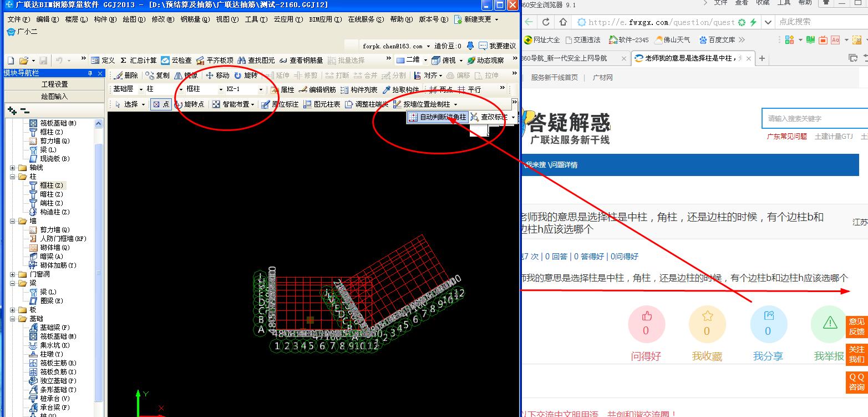The height and width of the screenshot is (417, 868).
Task: Open the 属性 properties panel
Action: (x=282, y=89)
